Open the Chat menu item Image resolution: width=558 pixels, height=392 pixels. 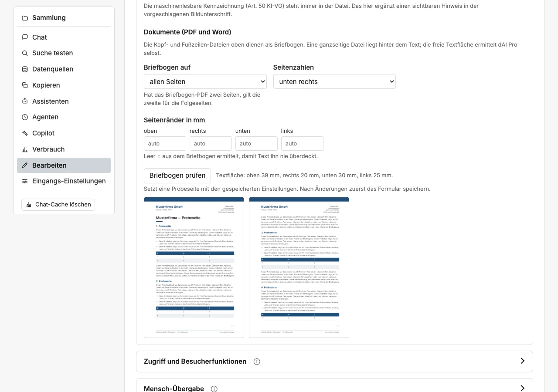(64, 37)
